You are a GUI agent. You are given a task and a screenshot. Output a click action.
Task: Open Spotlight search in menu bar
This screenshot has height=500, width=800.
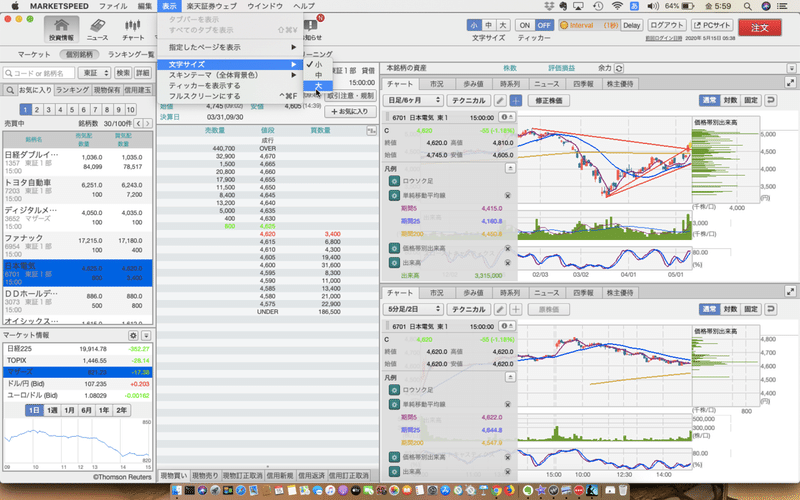tap(747, 6)
